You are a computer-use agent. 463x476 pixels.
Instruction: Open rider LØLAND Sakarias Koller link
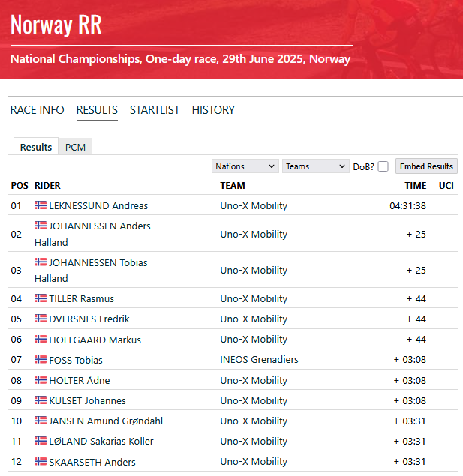click(101, 441)
